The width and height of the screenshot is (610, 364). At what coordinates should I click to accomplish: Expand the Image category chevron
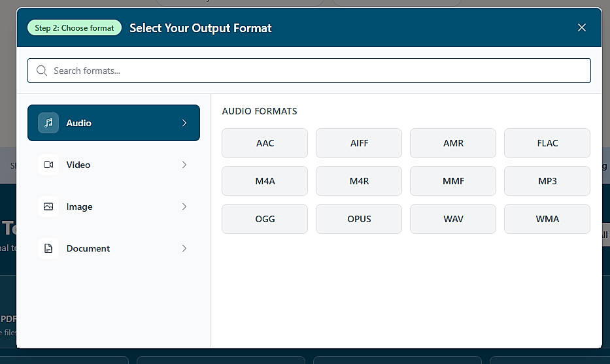tap(184, 207)
